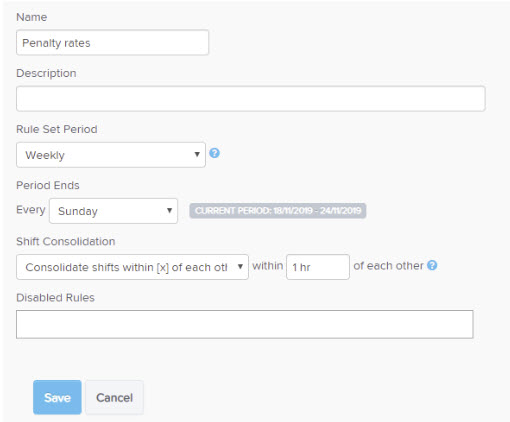Open the Consolidate shifts dropdown
Screen dimensions: 510x422
tap(132, 267)
